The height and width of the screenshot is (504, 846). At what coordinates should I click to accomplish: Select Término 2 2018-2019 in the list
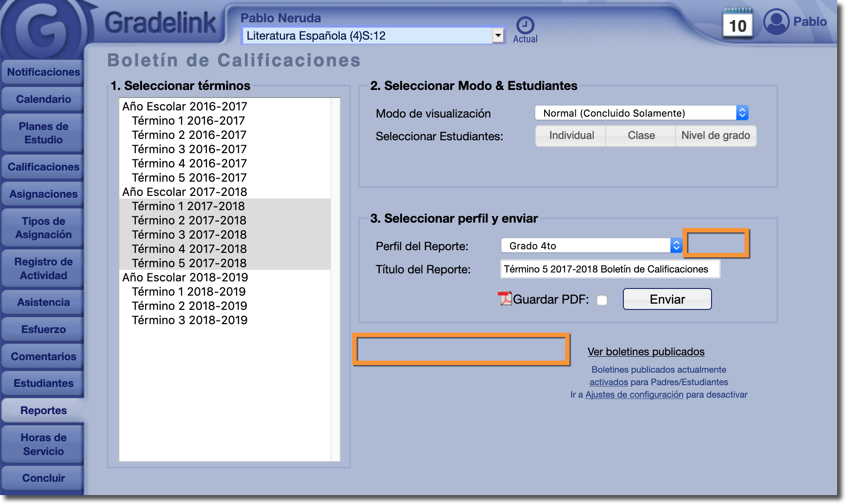pos(189,306)
